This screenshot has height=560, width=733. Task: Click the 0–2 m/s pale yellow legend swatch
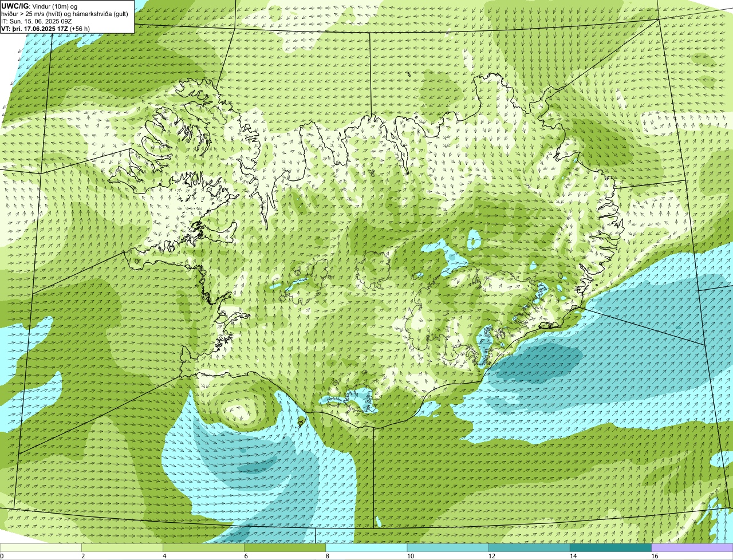(x=41, y=548)
